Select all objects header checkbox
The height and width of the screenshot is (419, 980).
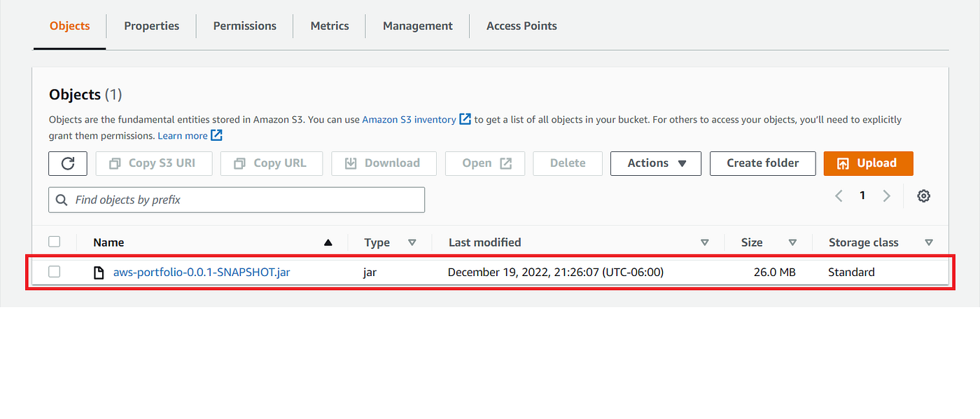click(55, 242)
